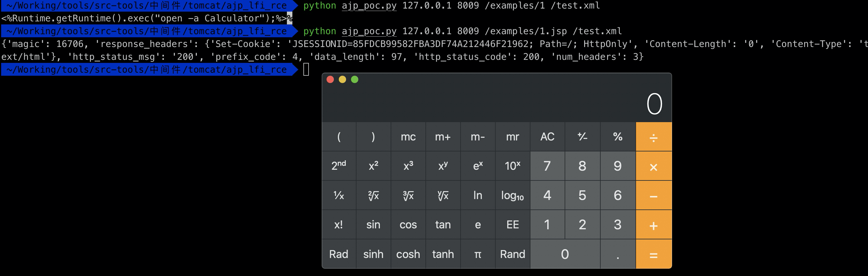The image size is (868, 276).
Task: Click the open parenthesis key
Action: pos(339,136)
